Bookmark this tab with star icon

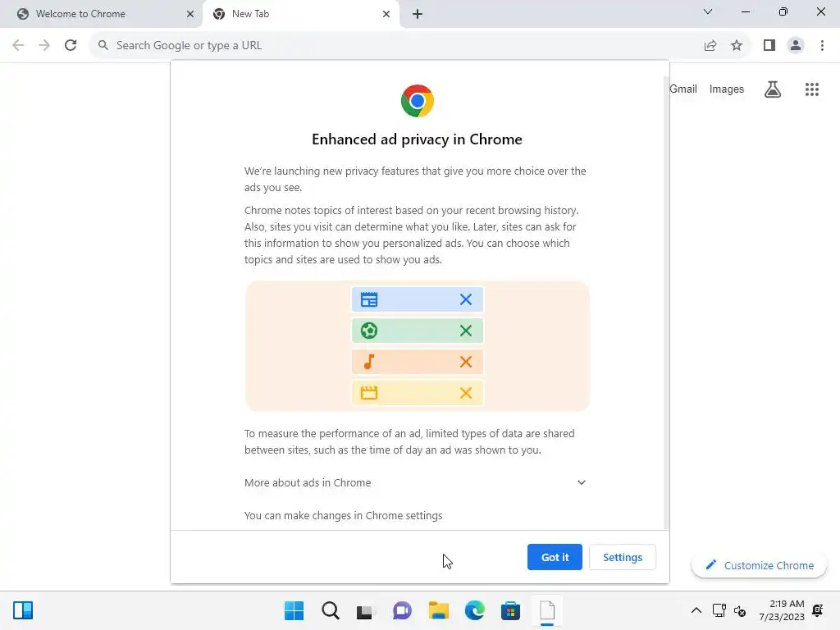click(x=737, y=46)
